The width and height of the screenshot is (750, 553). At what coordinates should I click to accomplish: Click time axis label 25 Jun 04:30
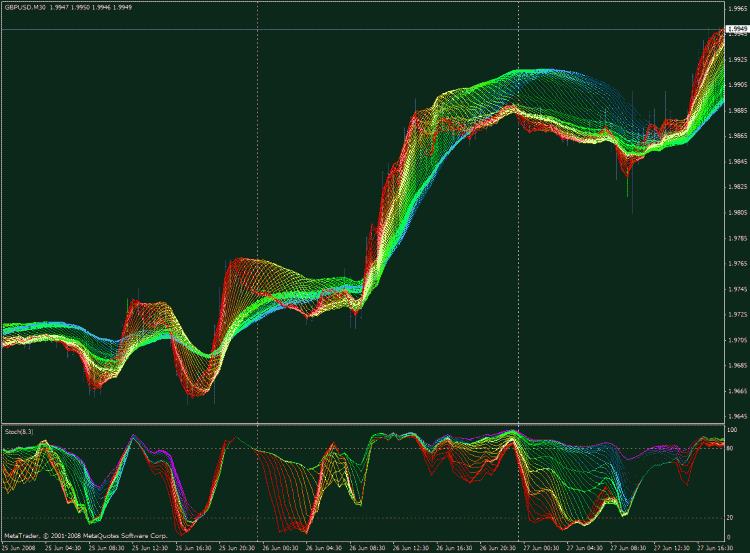pos(63,548)
